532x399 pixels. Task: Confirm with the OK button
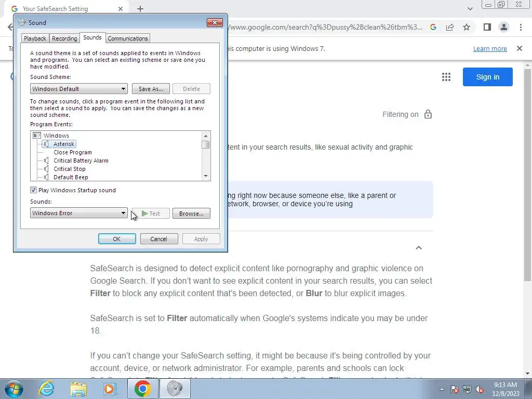[x=117, y=239]
